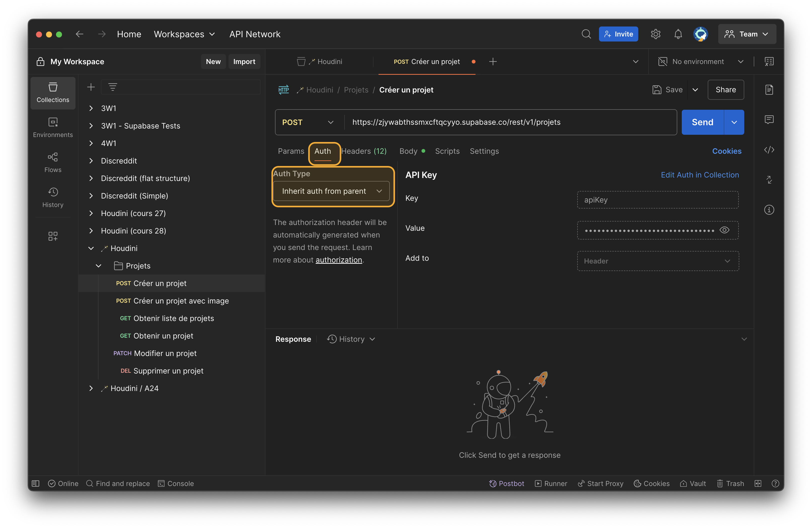Open Postbot in the status bar
Screen dimensions: 812x528
point(506,483)
